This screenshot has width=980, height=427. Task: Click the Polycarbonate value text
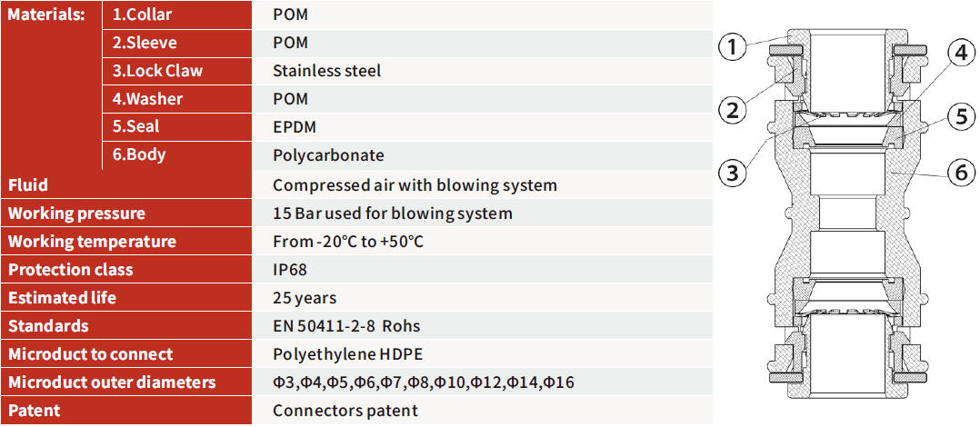[x=328, y=155]
